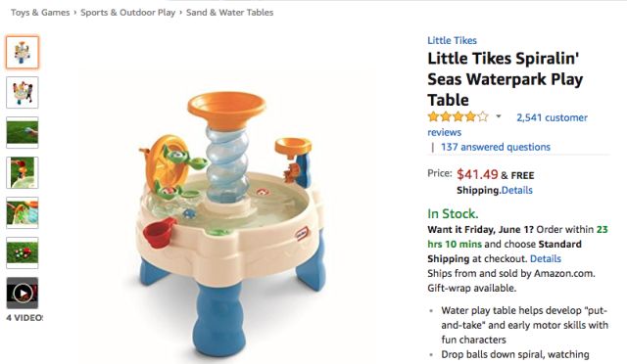The width and height of the screenshot is (627, 364).
Task: Open the Toys & Games breadcrumb
Action: 40,13
